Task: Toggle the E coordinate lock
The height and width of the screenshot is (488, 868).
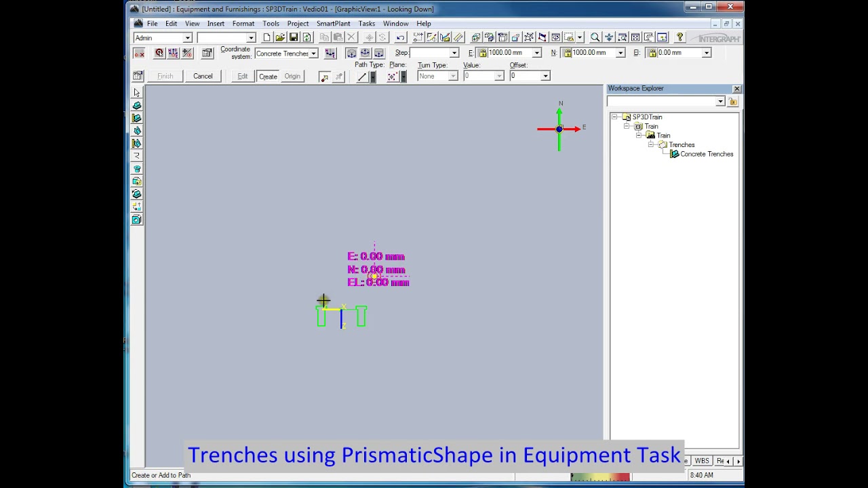Action: [483, 53]
